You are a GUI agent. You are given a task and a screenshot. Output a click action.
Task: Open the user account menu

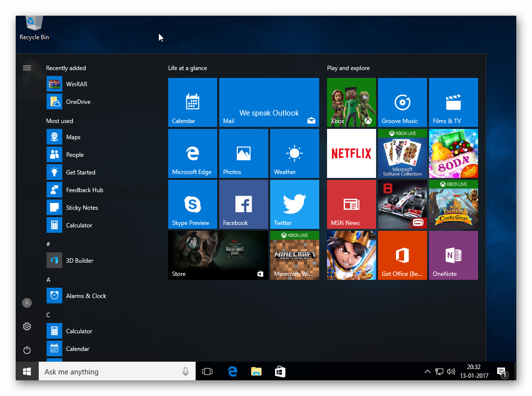point(27,303)
